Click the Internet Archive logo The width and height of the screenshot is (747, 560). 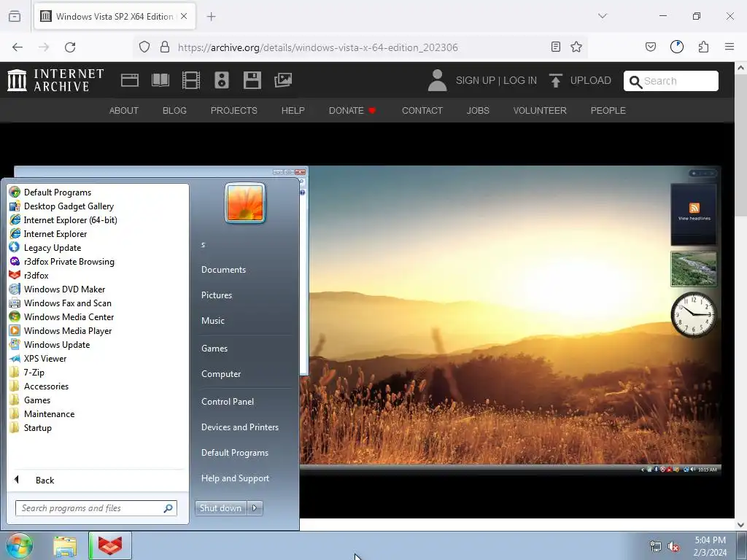click(x=55, y=80)
